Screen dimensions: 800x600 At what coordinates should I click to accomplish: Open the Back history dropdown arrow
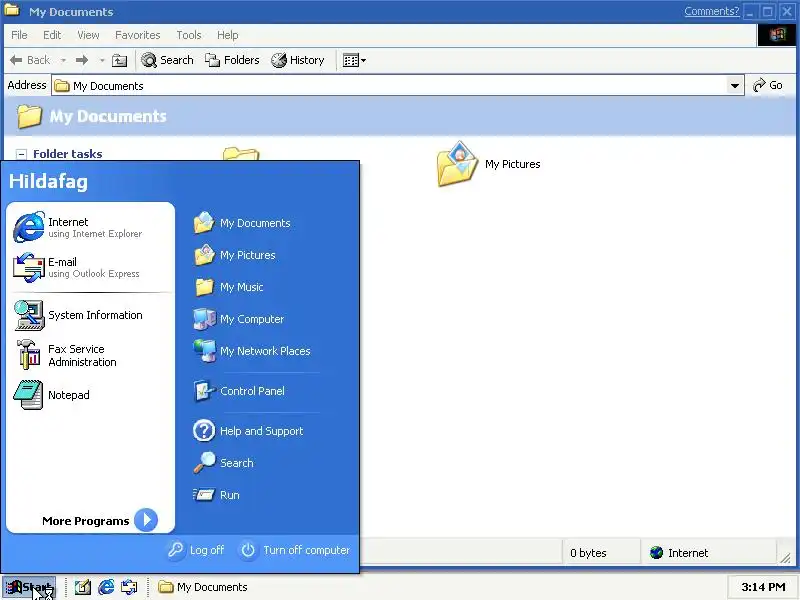coord(63,60)
